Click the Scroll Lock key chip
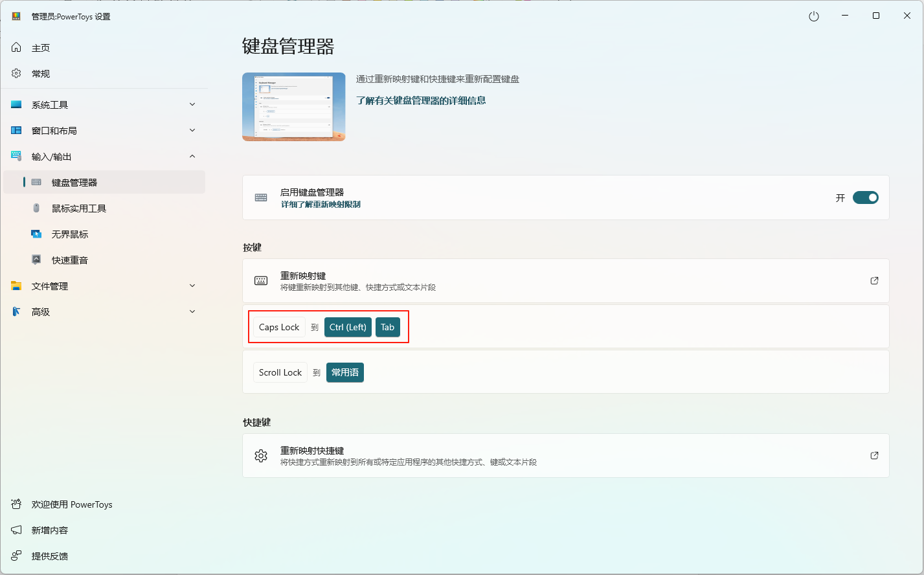 [x=280, y=372]
